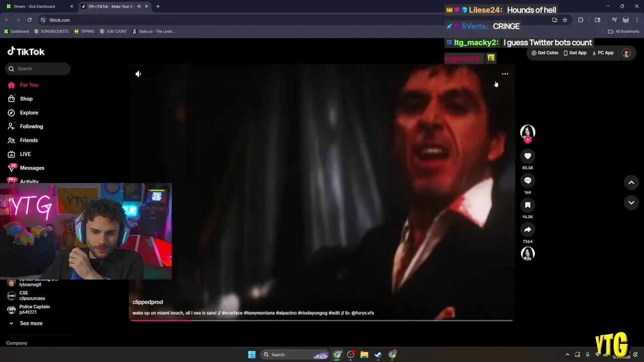Open SUB COUNT bookmark
The height and width of the screenshot is (362, 644).
pyautogui.click(x=113, y=31)
